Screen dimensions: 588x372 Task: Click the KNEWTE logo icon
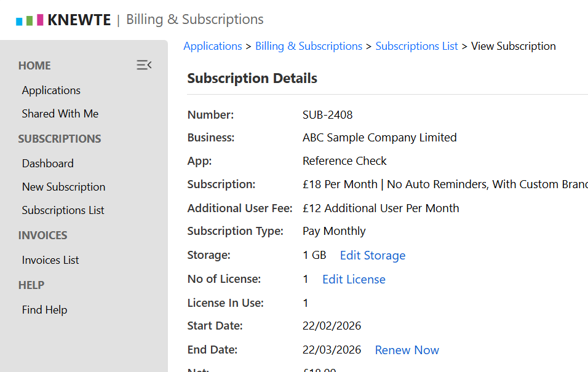point(29,19)
